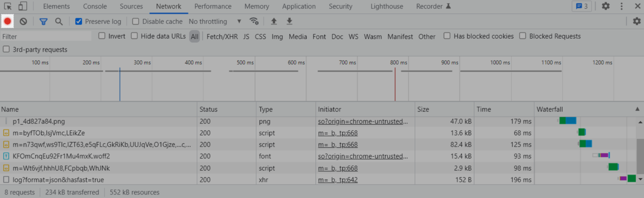The width and height of the screenshot is (644, 198).
Task: Import HAR file with upload arrow
Action: click(274, 21)
